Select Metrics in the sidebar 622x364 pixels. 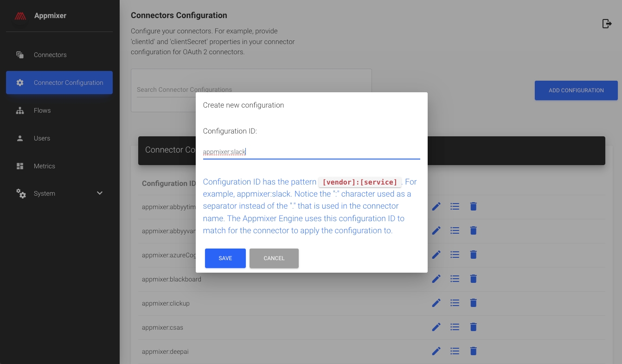(45, 166)
